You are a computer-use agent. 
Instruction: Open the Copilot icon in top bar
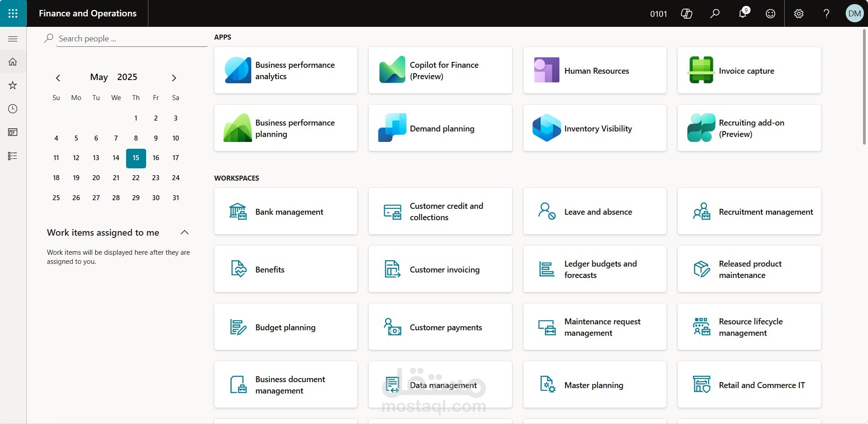[686, 14]
